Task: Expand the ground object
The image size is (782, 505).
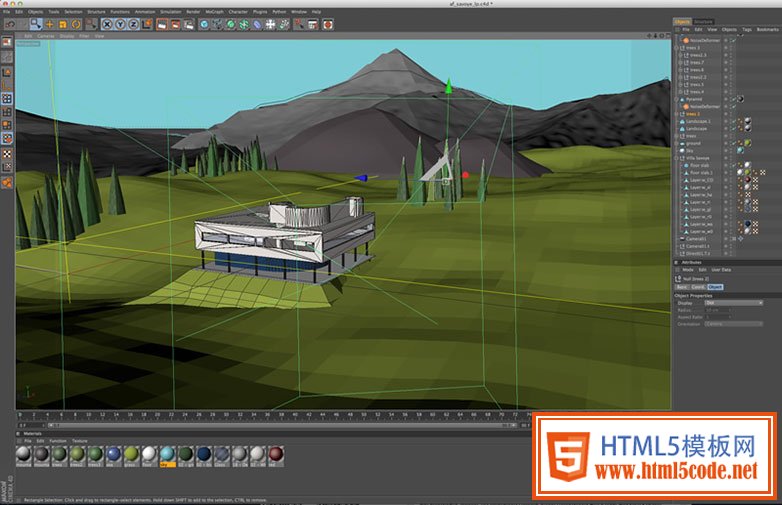Action: point(677,144)
